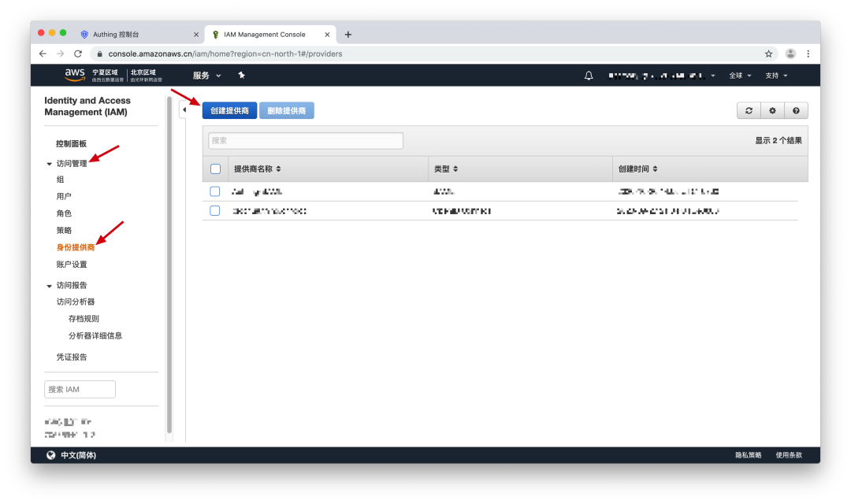Screen dimensions: 851x504
Task: Open 角色 roles in sidebar
Action: [x=64, y=213]
